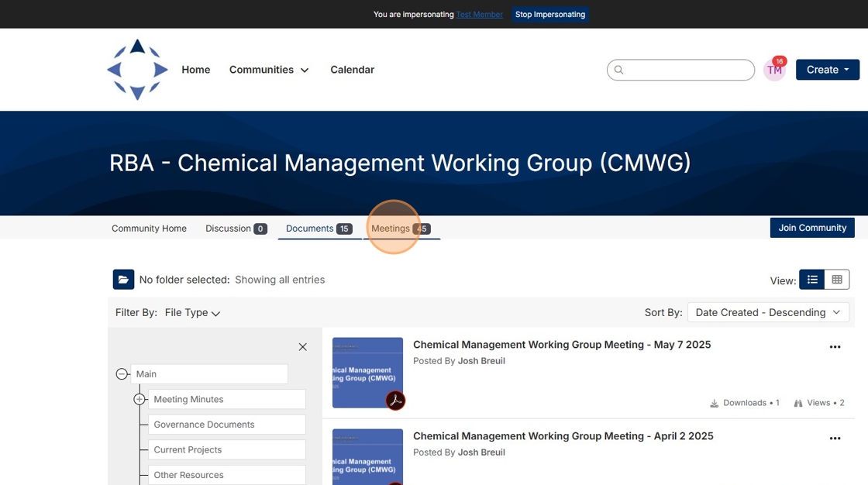This screenshot has width=868, height=485.
Task: Click Josh Breuil on the May 7 entry
Action: click(x=481, y=361)
